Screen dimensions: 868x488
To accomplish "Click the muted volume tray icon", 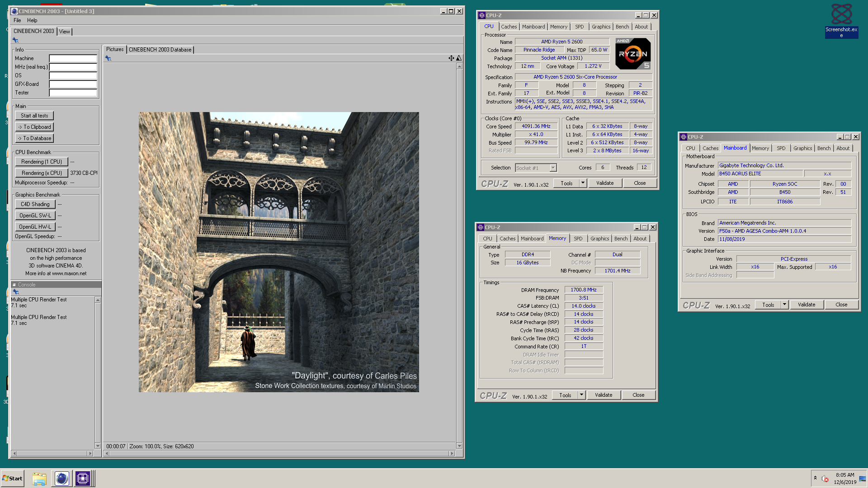I will pos(825,479).
